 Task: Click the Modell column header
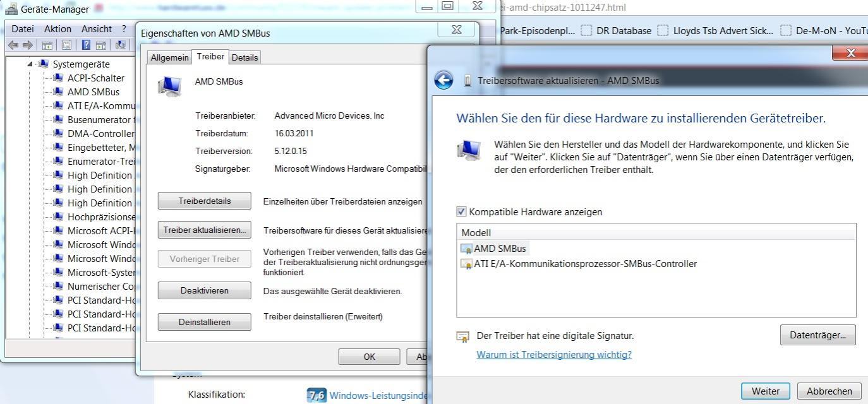coord(656,232)
